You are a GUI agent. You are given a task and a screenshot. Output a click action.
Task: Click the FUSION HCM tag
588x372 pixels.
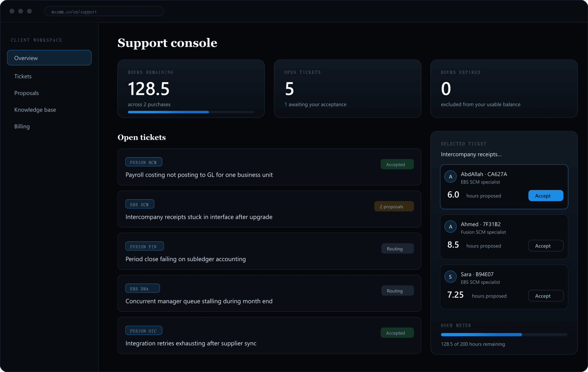point(144,162)
